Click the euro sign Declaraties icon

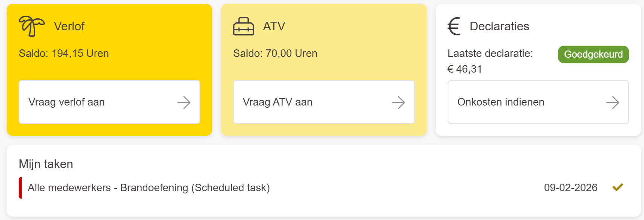point(454,26)
